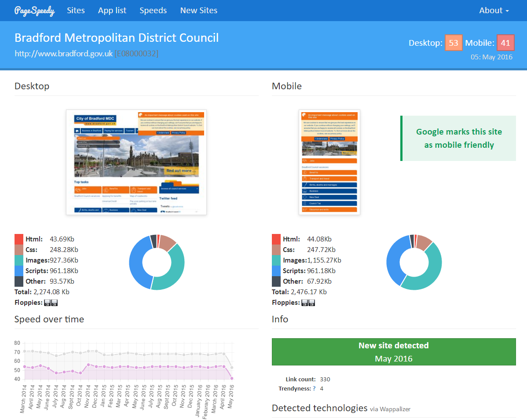
Task: Click the May 2016 point on speed chart
Action: click(x=232, y=378)
